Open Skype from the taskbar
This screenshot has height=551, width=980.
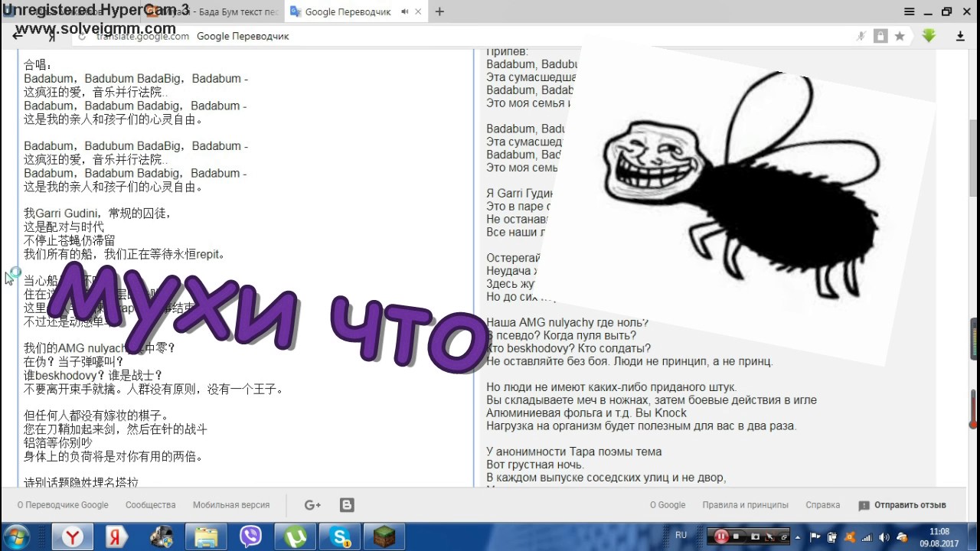(x=339, y=536)
